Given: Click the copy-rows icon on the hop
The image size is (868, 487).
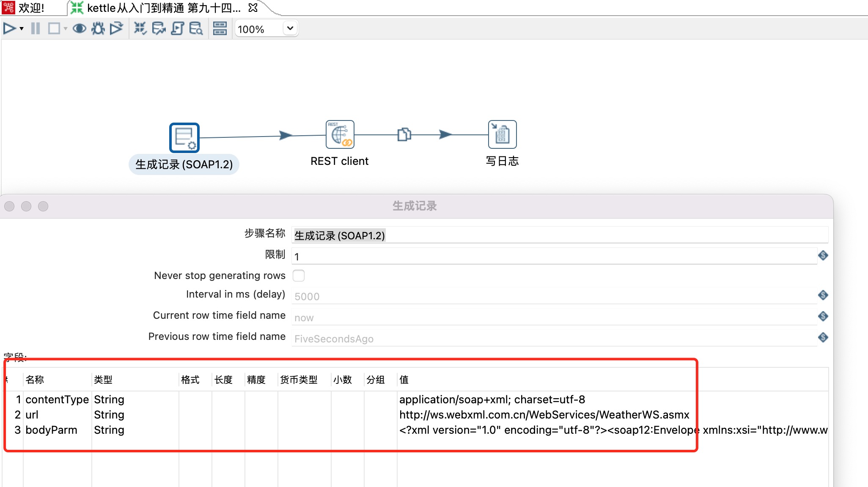Looking at the screenshot, I should pyautogui.click(x=404, y=134).
